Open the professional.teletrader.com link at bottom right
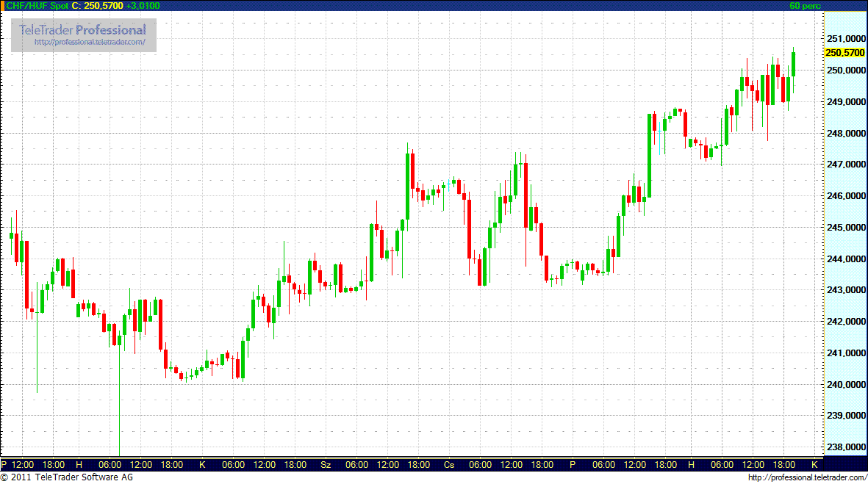Viewport: 868px width, 484px height. (x=807, y=478)
